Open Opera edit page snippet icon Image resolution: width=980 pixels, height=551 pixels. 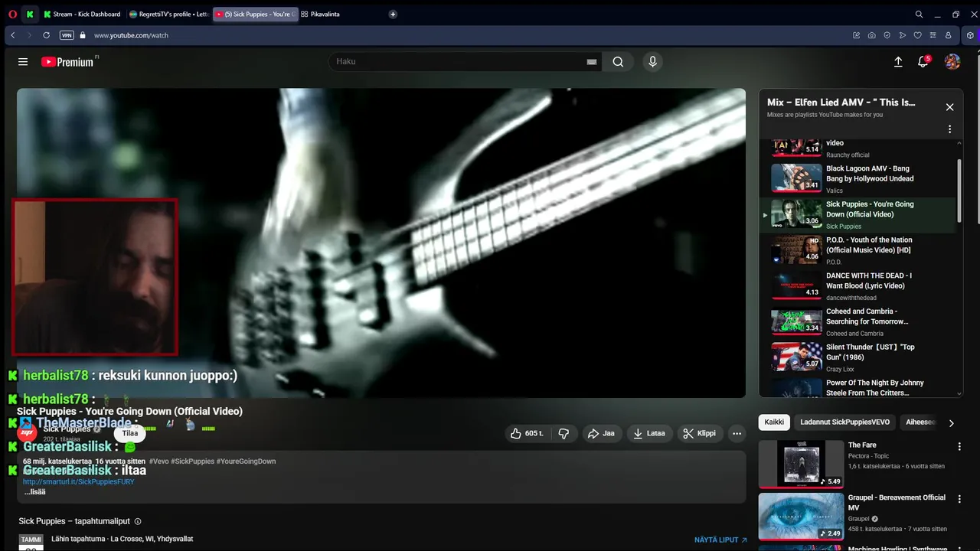pyautogui.click(x=856, y=35)
